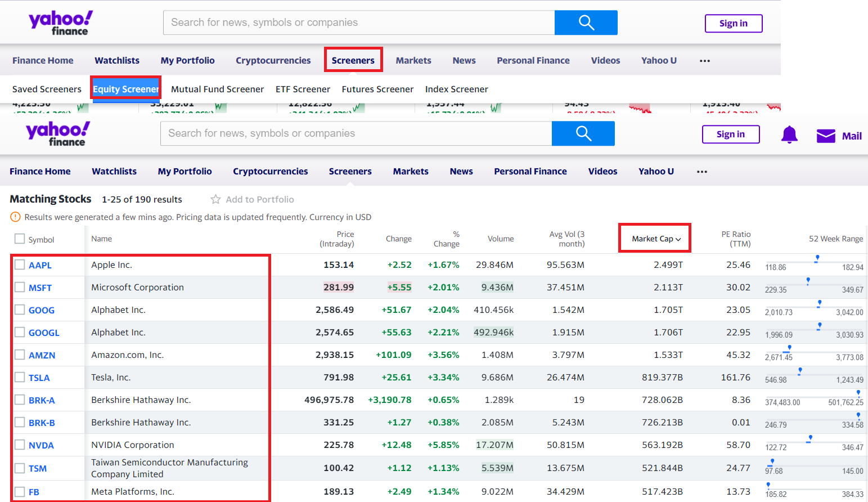Open the Mutual Fund Screener sub-tab
Screen dimensions: 868x502
[217, 89]
